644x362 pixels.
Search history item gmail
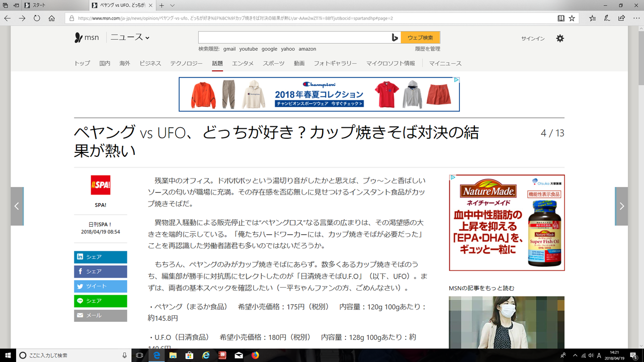pos(229,49)
